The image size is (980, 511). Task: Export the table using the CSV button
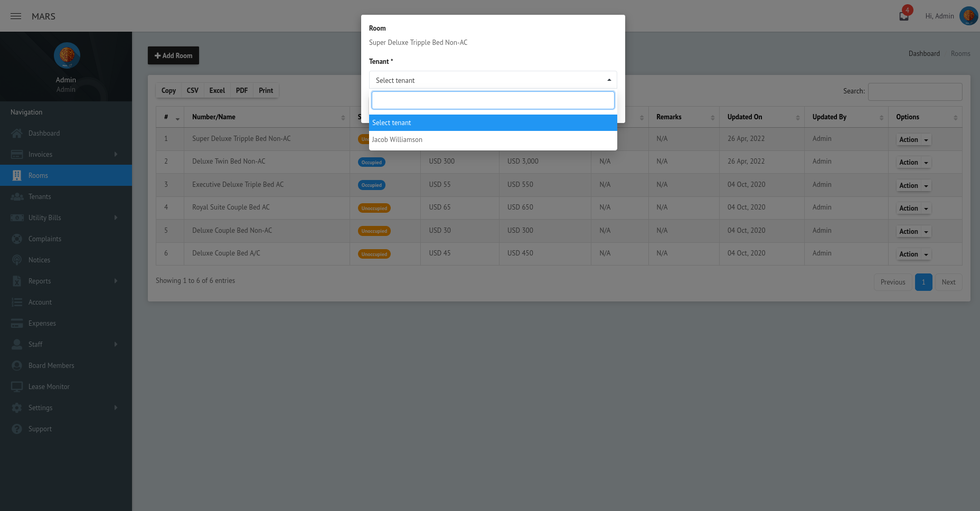coord(192,90)
